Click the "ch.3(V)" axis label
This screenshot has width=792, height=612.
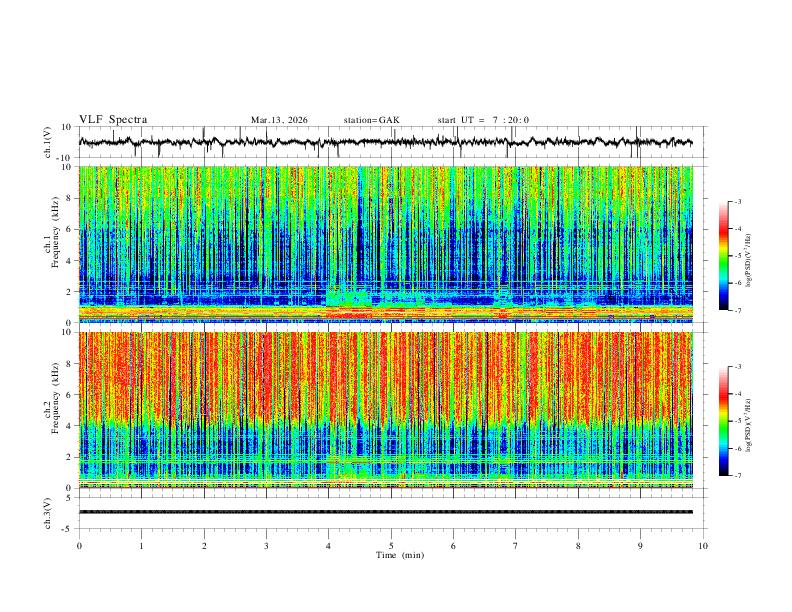tap(48, 513)
